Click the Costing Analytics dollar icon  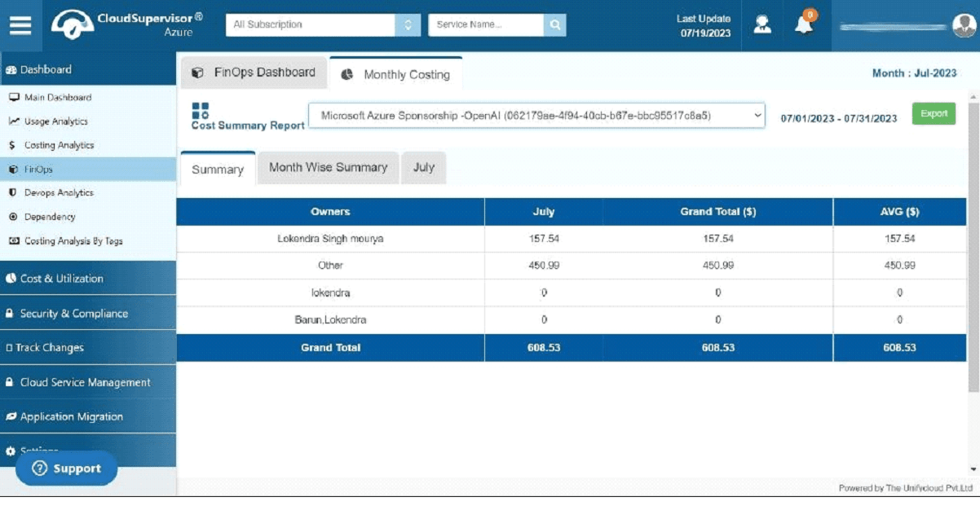(x=12, y=145)
